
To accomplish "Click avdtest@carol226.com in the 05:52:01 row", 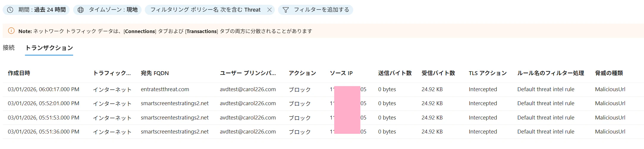I will tap(248, 103).
